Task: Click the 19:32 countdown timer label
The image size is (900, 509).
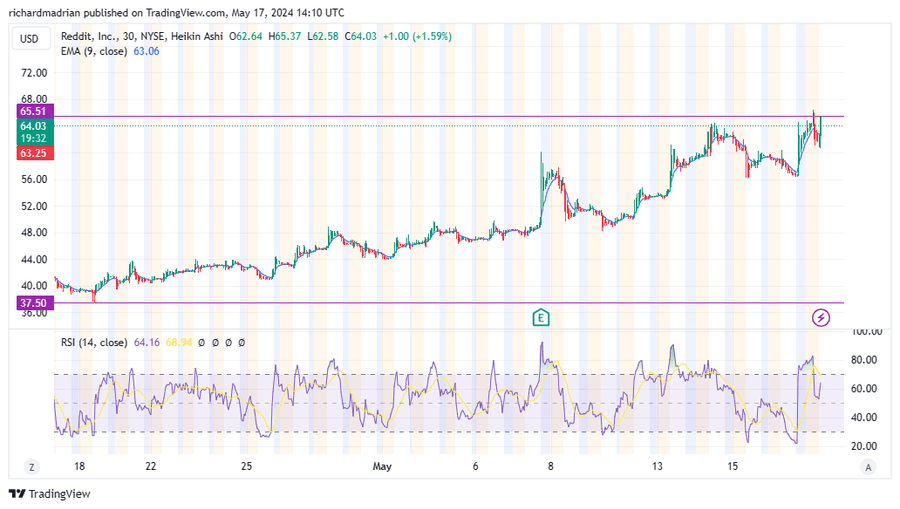Action: (33, 138)
